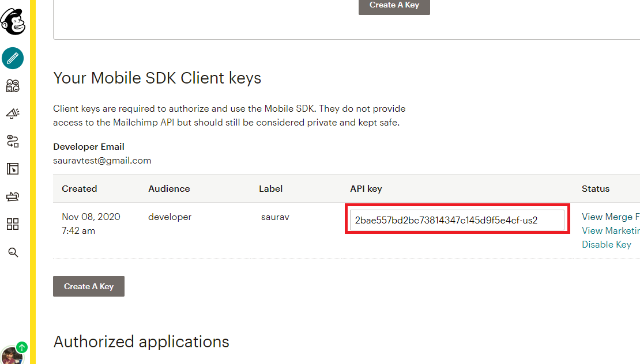
Task: Open the Content studio sidebar icon
Action: [x=13, y=196]
